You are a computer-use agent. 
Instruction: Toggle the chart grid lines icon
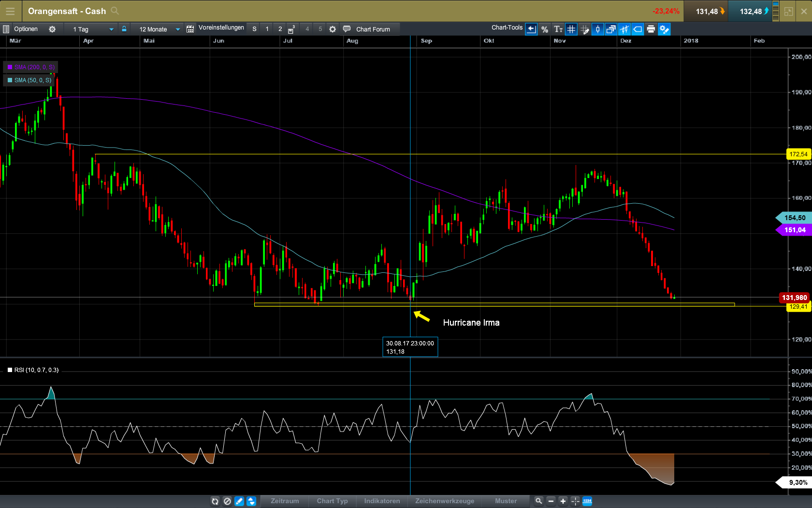[x=571, y=30]
